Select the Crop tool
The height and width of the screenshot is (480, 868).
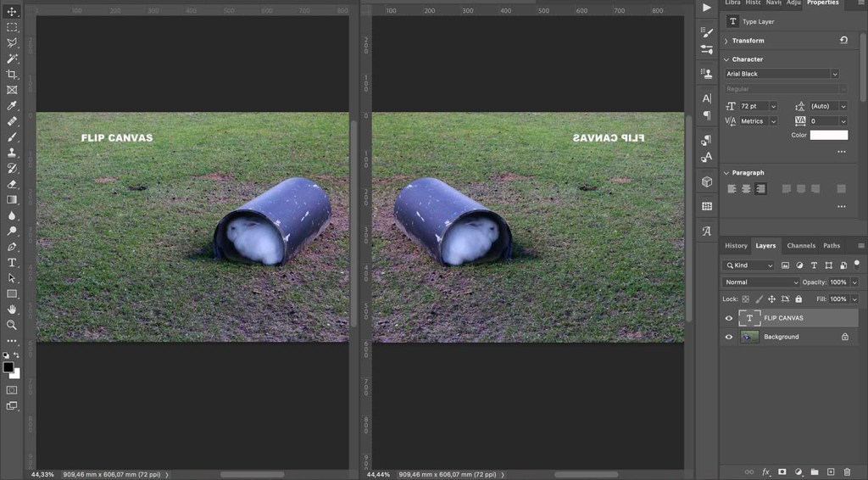click(12, 75)
